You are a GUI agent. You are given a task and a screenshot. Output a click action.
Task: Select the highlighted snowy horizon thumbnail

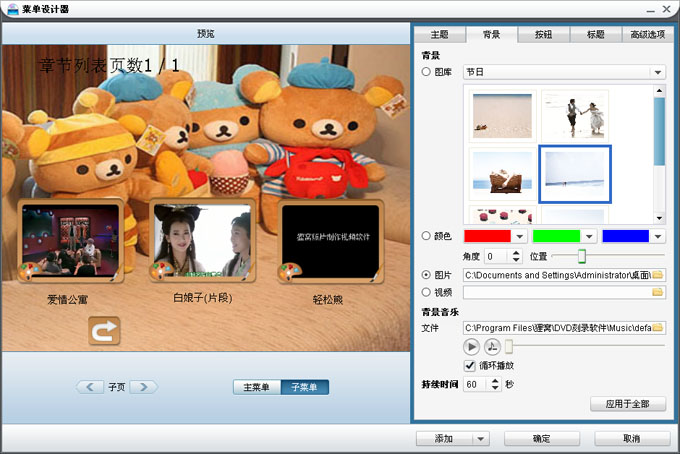pos(575,174)
